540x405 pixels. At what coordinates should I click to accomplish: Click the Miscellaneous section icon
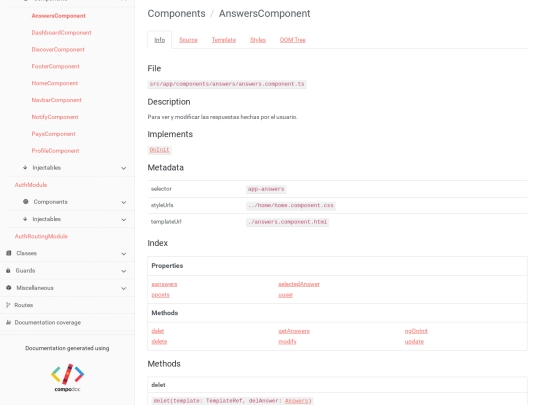9,288
